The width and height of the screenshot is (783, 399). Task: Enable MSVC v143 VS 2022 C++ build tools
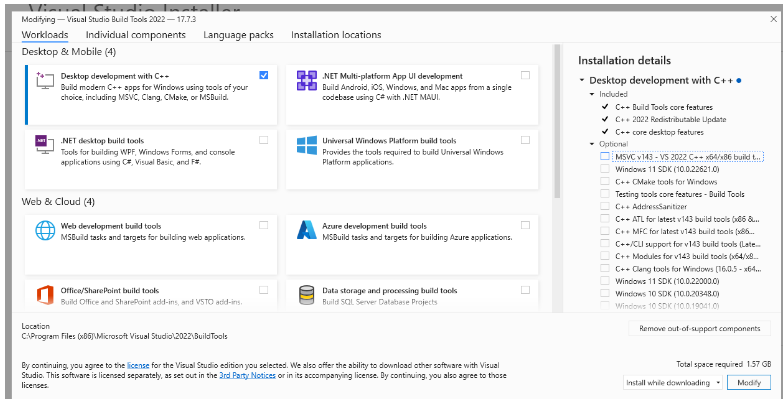pyautogui.click(x=605, y=156)
